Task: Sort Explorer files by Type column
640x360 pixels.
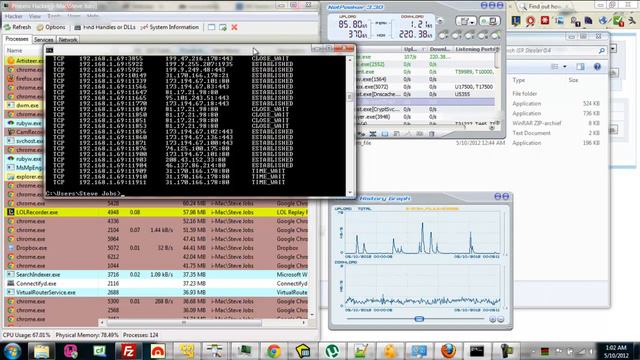Action: 519,80
